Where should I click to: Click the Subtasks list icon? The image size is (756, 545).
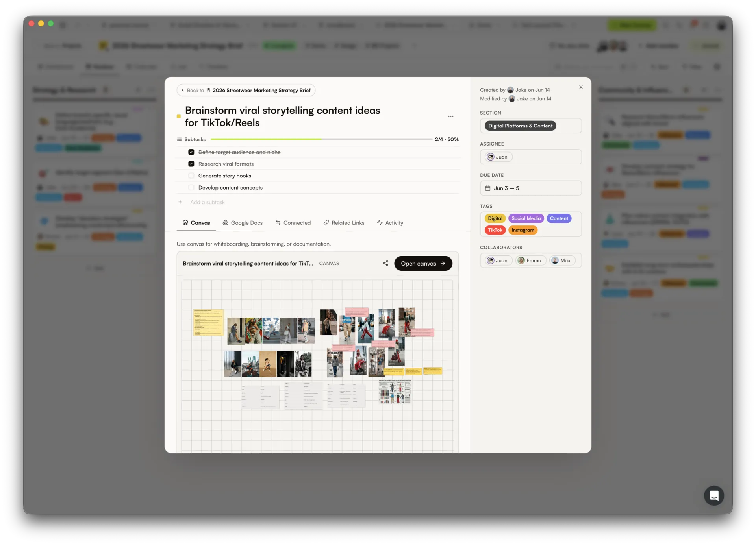click(x=180, y=139)
